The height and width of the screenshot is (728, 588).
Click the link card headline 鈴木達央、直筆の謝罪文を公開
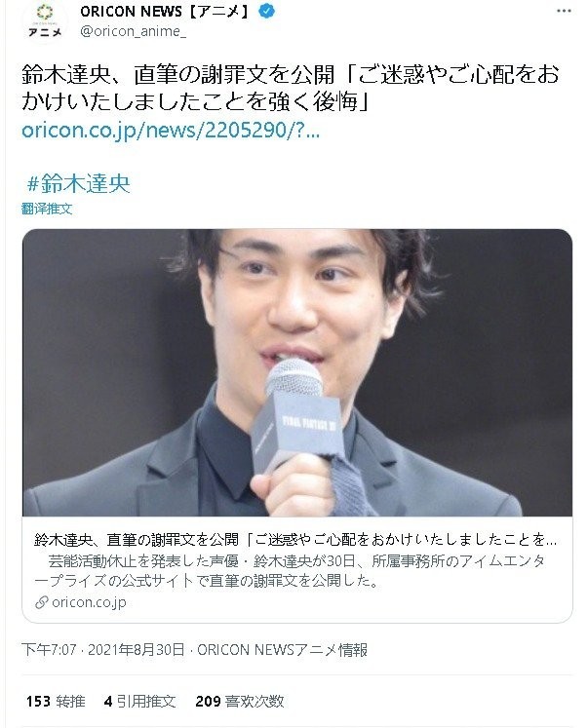pos(137,540)
